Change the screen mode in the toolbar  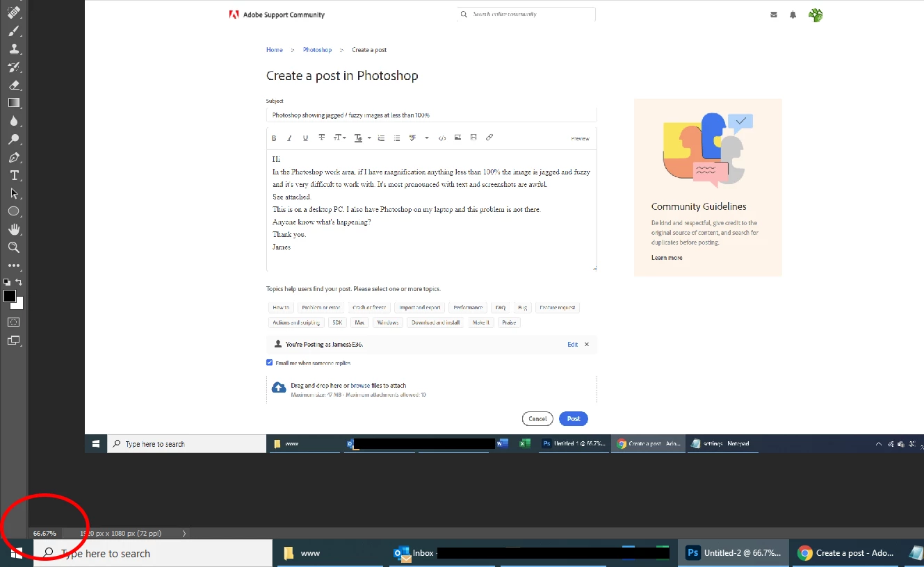click(14, 340)
